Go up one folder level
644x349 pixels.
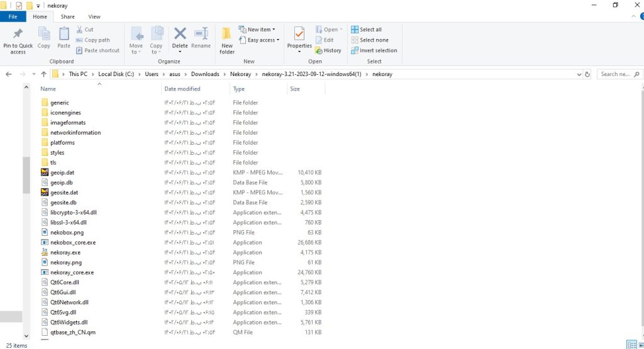tap(43, 74)
